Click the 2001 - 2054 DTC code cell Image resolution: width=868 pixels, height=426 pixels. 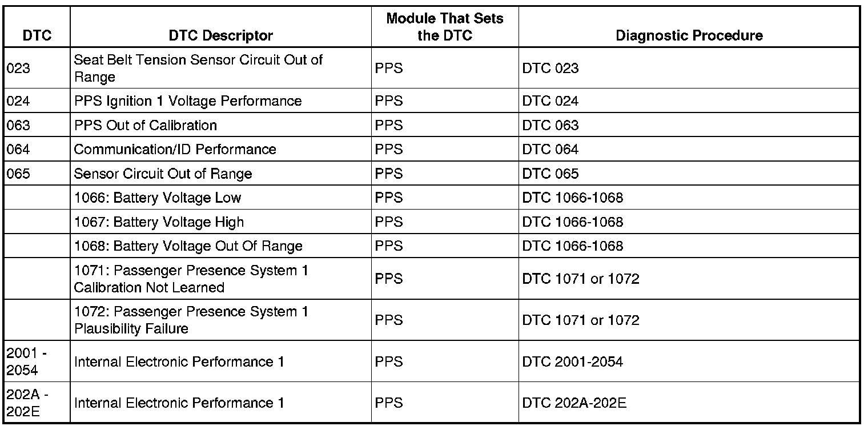26,361
